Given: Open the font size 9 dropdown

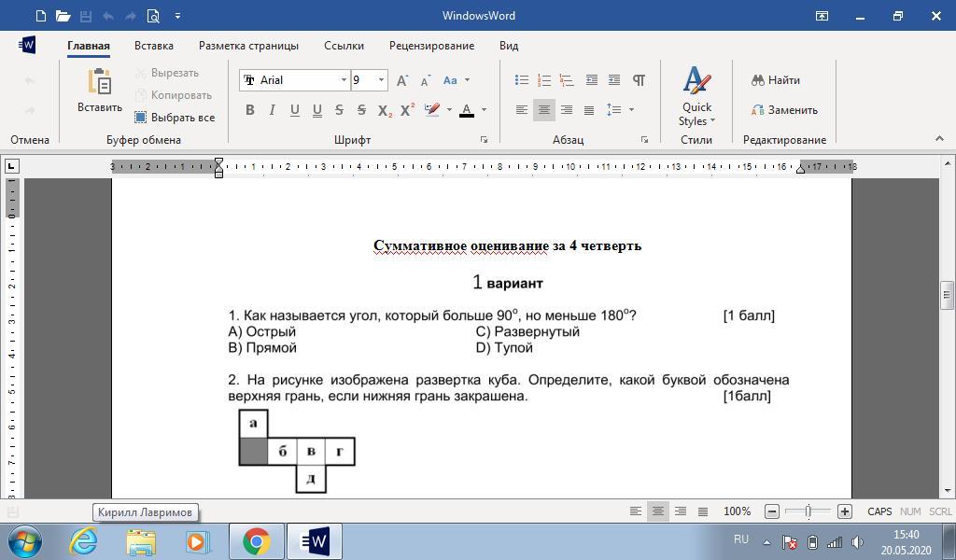Looking at the screenshot, I should tap(381, 80).
